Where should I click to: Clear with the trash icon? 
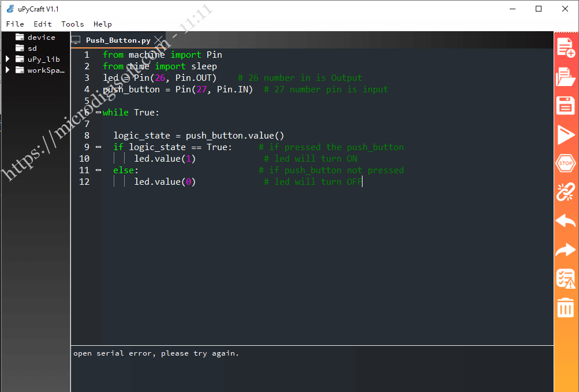(x=565, y=307)
